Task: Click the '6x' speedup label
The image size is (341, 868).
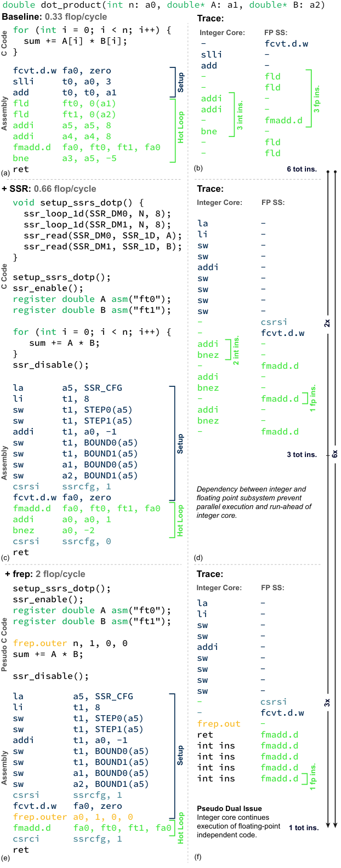Action: pos(334,454)
